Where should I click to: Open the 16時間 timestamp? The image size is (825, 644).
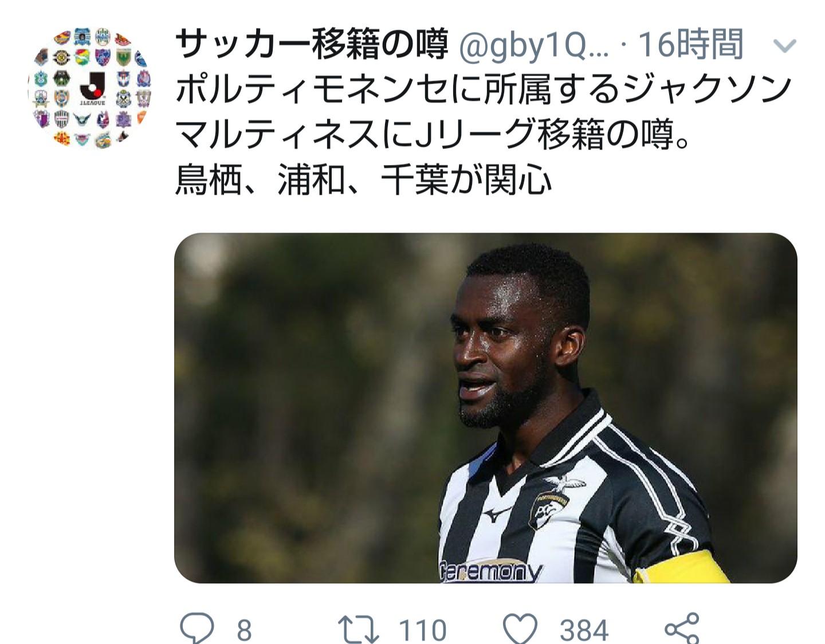pyautogui.click(x=690, y=45)
